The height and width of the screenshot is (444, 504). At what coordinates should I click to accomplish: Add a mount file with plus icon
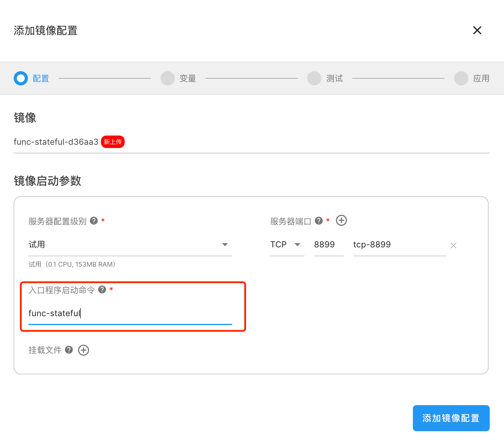[83, 350]
